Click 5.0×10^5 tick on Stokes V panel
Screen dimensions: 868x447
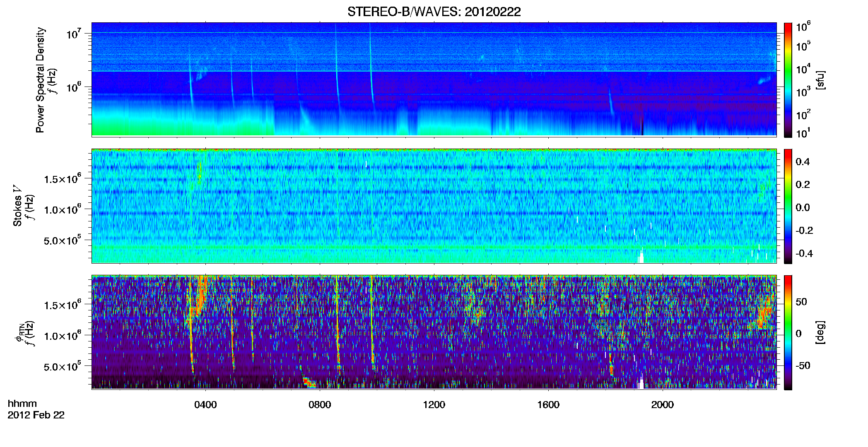[x=63, y=240]
